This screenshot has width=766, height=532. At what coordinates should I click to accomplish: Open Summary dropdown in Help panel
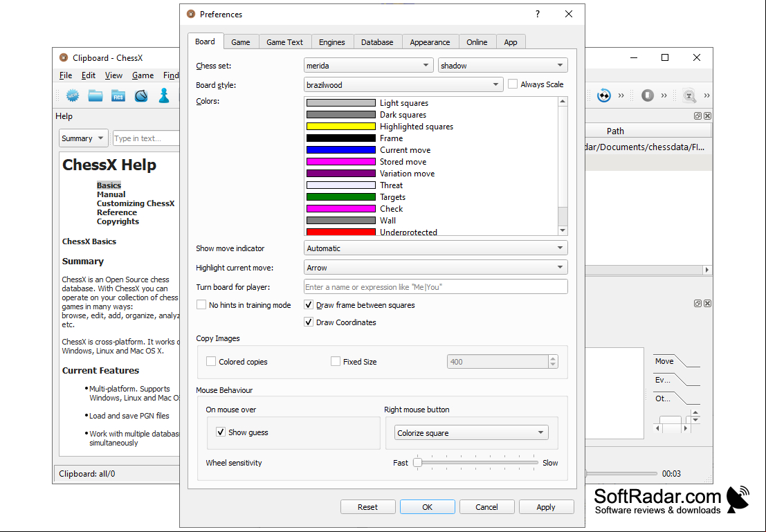pyautogui.click(x=84, y=138)
